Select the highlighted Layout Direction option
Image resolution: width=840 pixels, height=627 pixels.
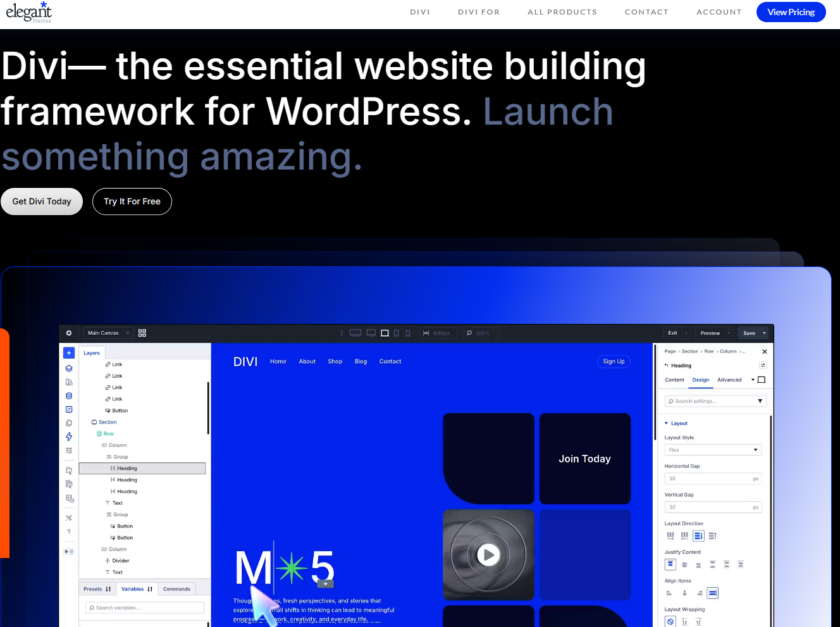click(x=698, y=536)
